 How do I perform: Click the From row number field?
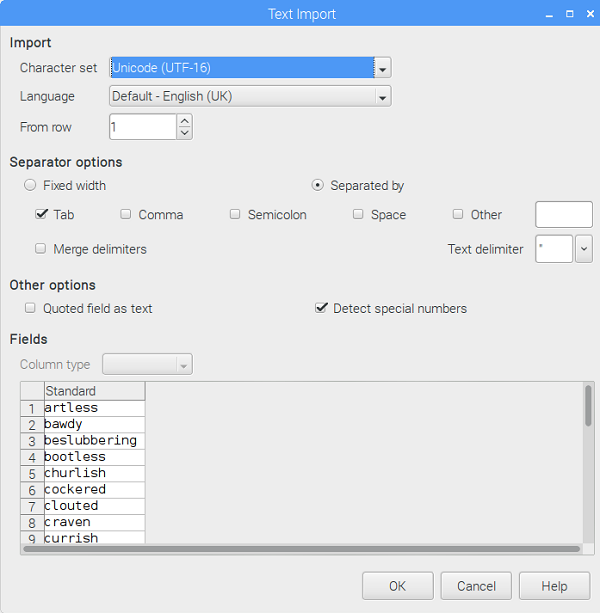coord(143,127)
